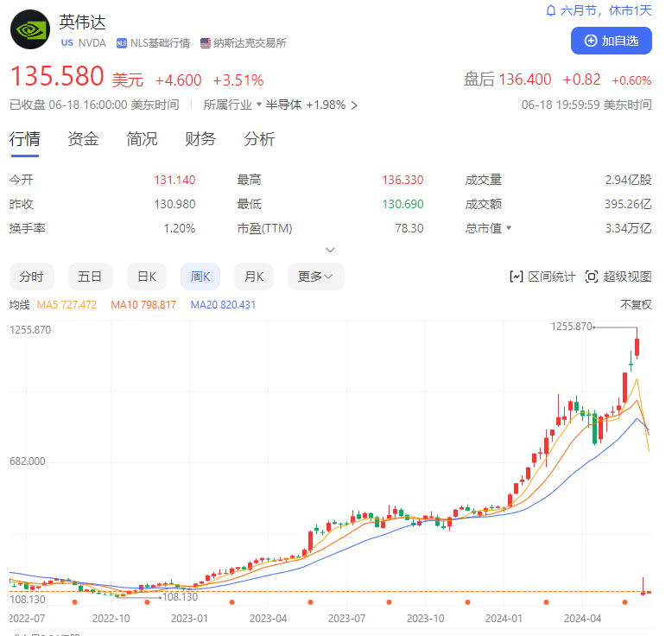Click the MA5 727.472 indicator label
The height and width of the screenshot is (636, 672).
[67, 305]
